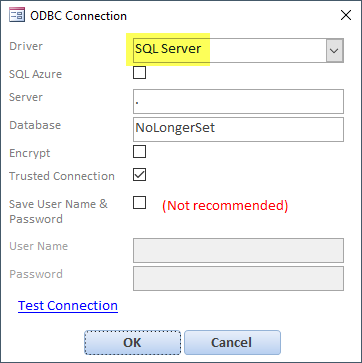Image resolution: width=362 pixels, height=363 pixels.
Task: Close the ODBC Connection dialog
Action: coord(346,15)
